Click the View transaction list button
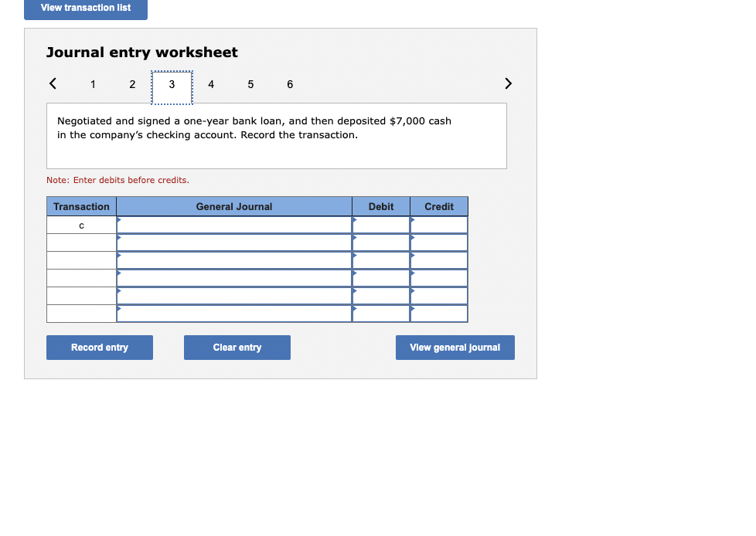Screen dimensions: 756x536 tap(86, 8)
